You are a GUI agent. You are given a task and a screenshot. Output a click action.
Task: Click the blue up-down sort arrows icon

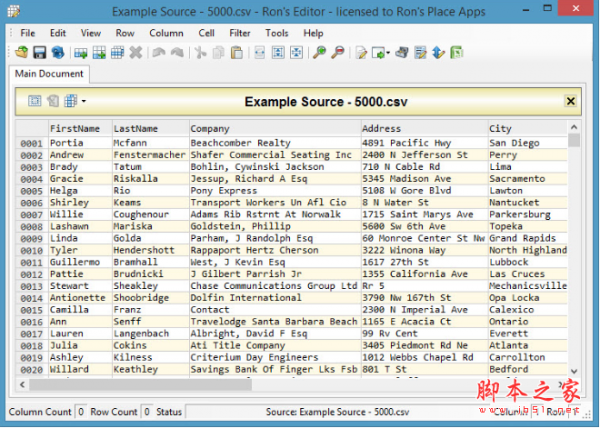(x=439, y=52)
